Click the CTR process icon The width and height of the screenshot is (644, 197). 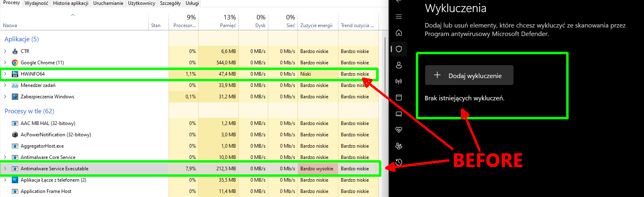pos(15,51)
